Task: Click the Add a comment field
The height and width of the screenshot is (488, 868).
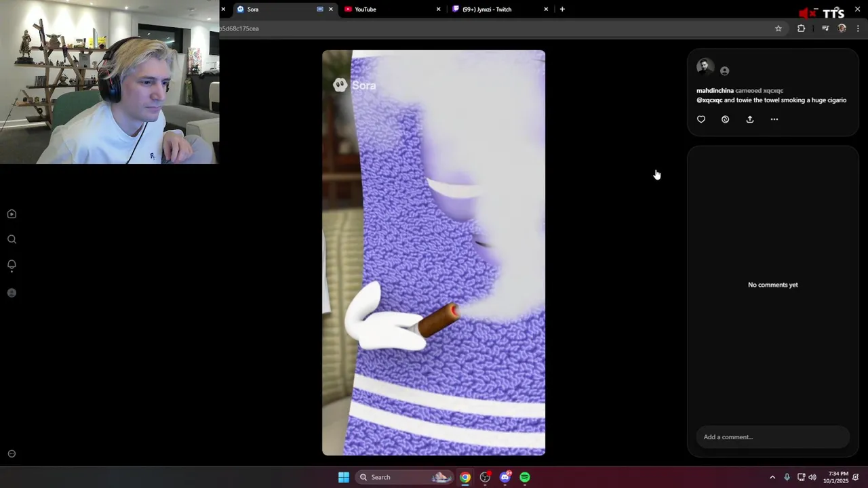Action: pos(773,437)
